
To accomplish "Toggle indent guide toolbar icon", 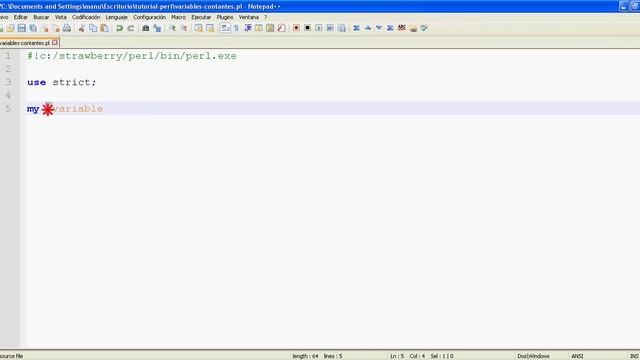I will click(x=247, y=28).
